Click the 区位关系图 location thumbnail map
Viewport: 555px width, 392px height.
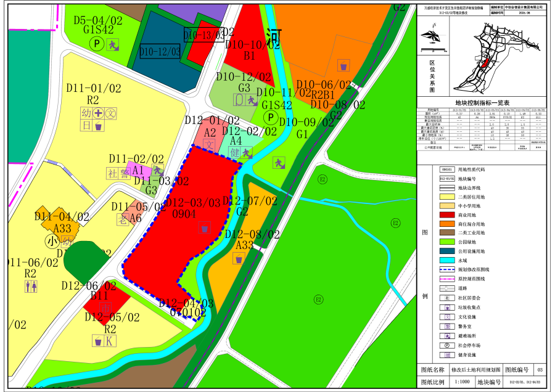coord(497,57)
